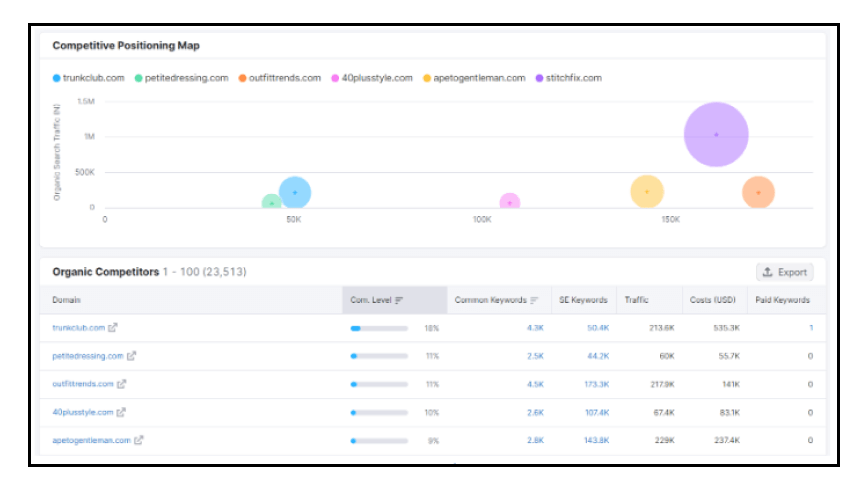
Task: Select the orange outfittrends.com bubble
Action: [x=758, y=193]
